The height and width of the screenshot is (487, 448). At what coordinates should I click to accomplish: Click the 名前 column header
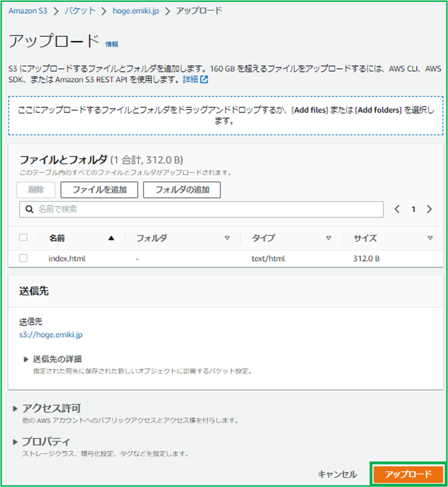57,238
